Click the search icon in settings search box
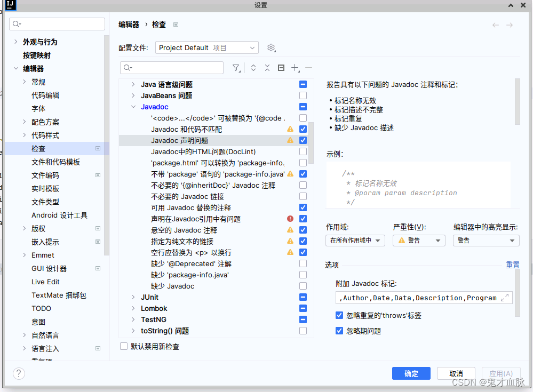The image size is (533, 392). (x=17, y=24)
